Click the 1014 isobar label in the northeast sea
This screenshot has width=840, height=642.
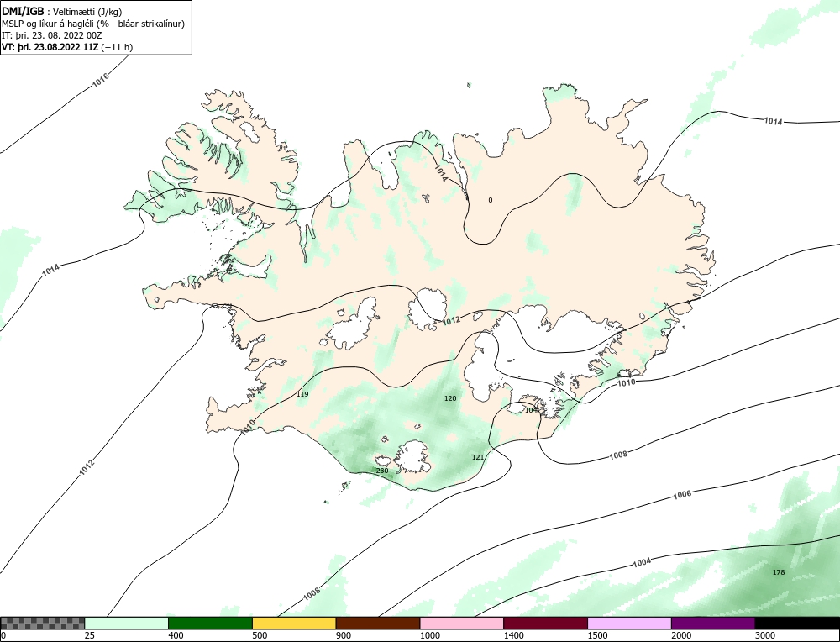tap(773, 122)
